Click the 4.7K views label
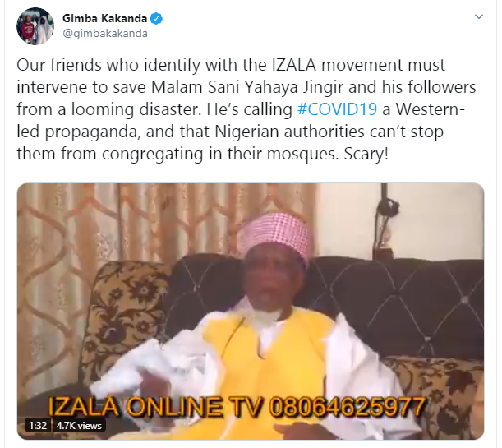502x448 pixels. click(79, 426)
